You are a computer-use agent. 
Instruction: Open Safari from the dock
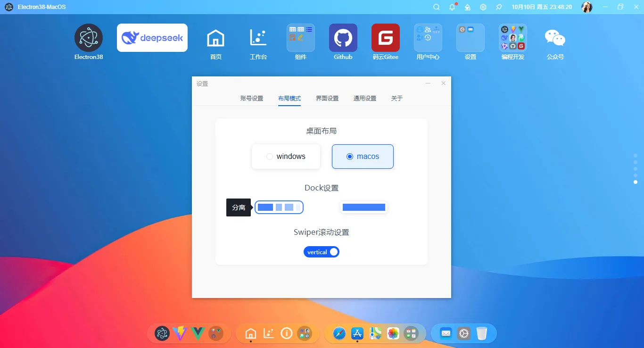340,333
